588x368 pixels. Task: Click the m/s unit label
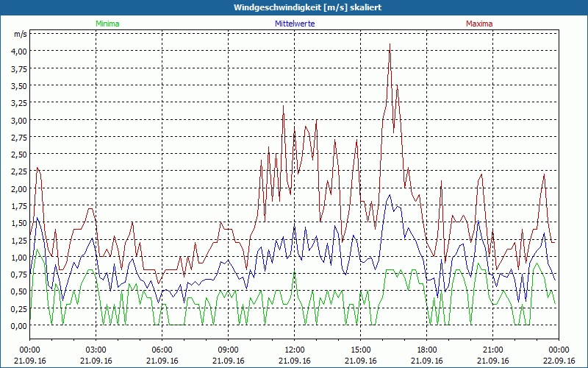point(19,35)
